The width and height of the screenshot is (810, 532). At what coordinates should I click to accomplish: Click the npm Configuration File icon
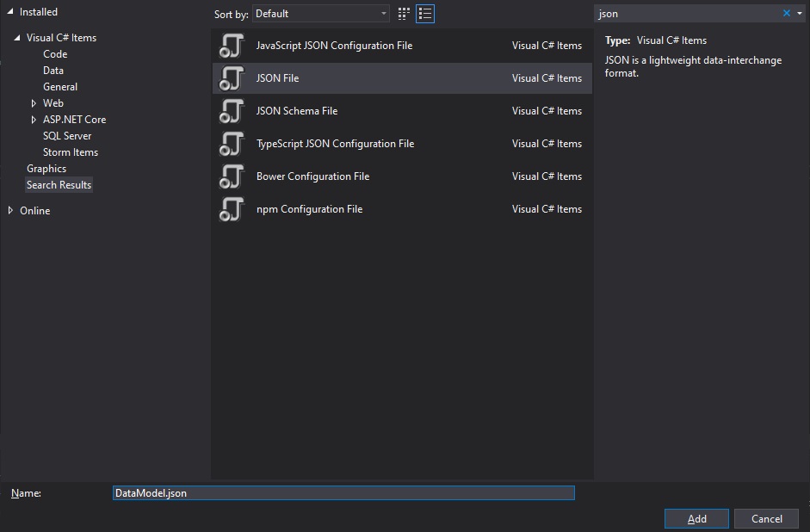232,209
